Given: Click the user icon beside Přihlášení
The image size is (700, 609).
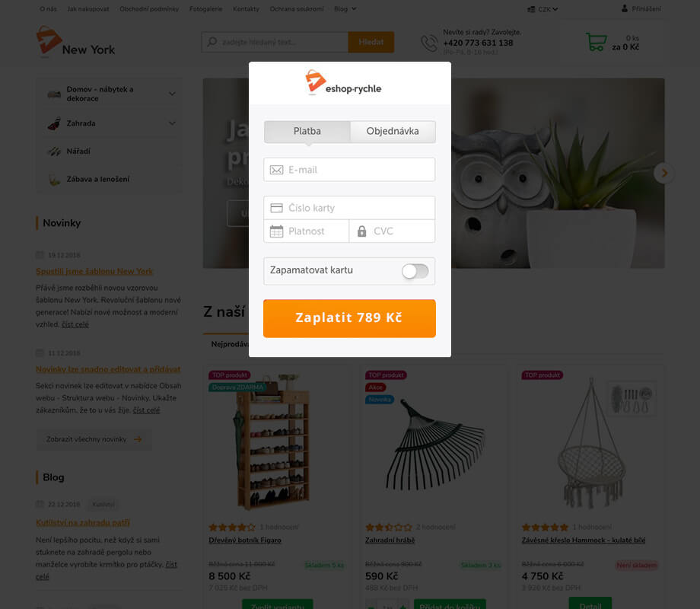Looking at the screenshot, I should pos(624,8).
